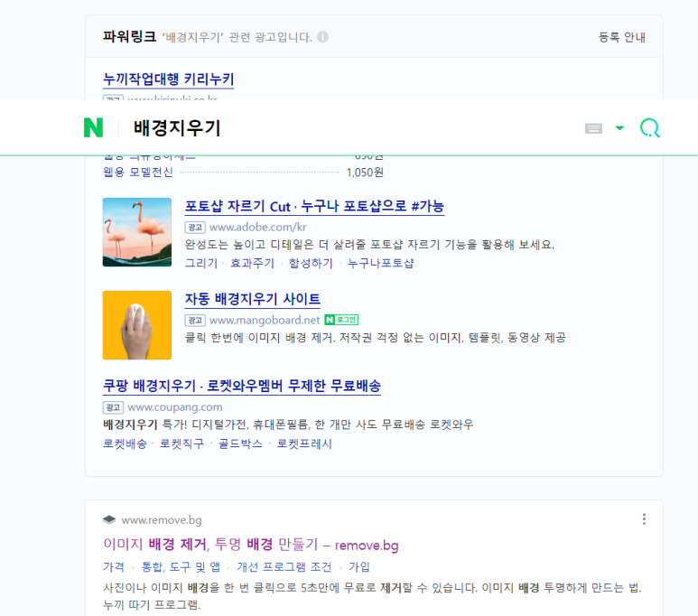Viewport: 698px width, 616px height.
Task: Open the remove.bg result options menu
Action: coord(644,518)
